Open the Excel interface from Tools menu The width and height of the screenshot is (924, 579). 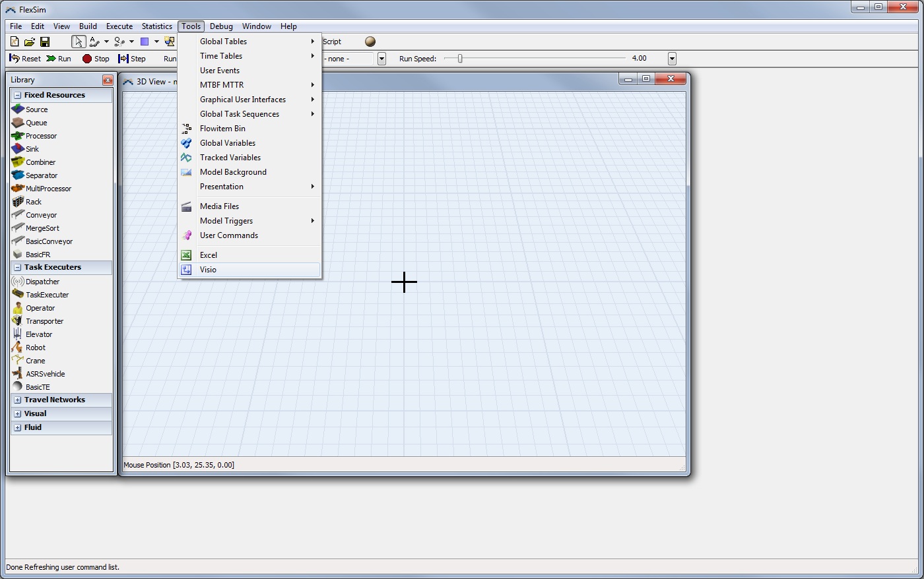(209, 255)
